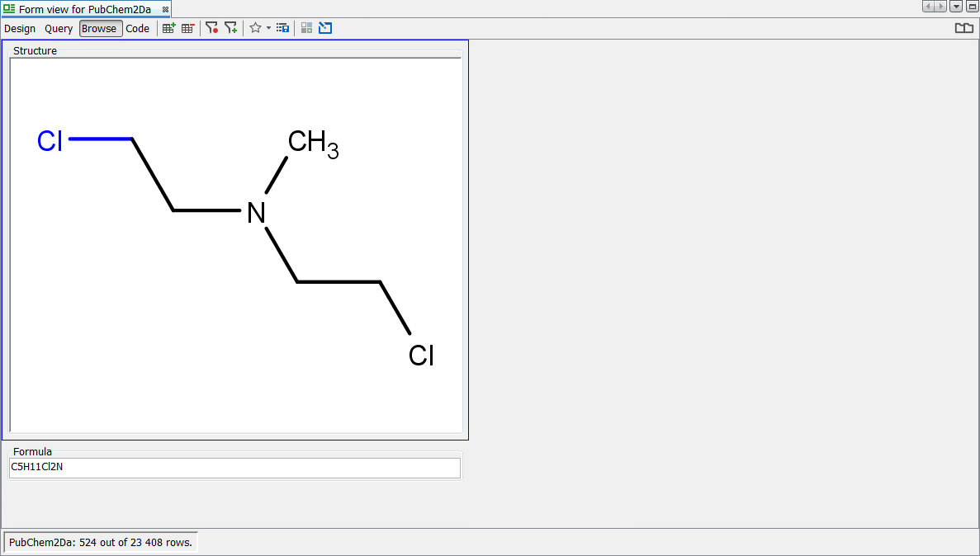980x556 pixels.
Task: Navigate to previous record with left arrow
Action: coord(928,7)
